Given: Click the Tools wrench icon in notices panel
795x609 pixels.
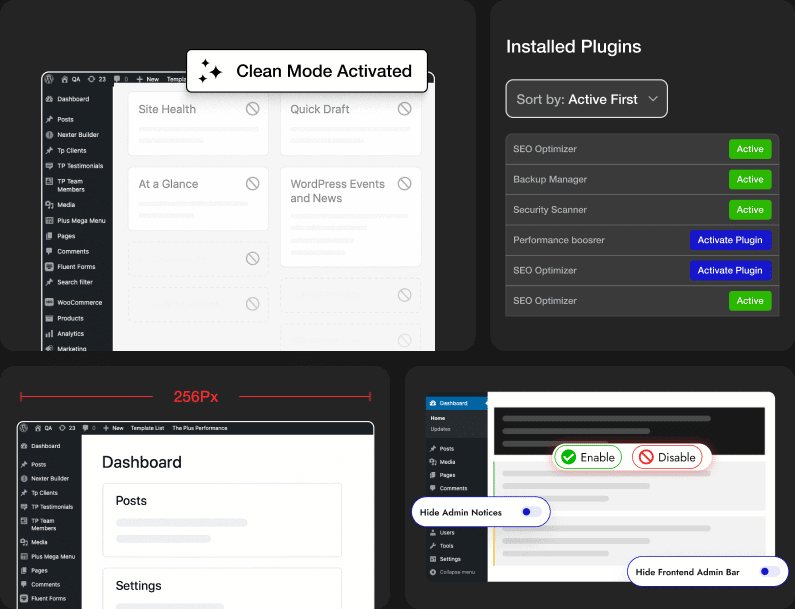Looking at the screenshot, I should 432,546.
